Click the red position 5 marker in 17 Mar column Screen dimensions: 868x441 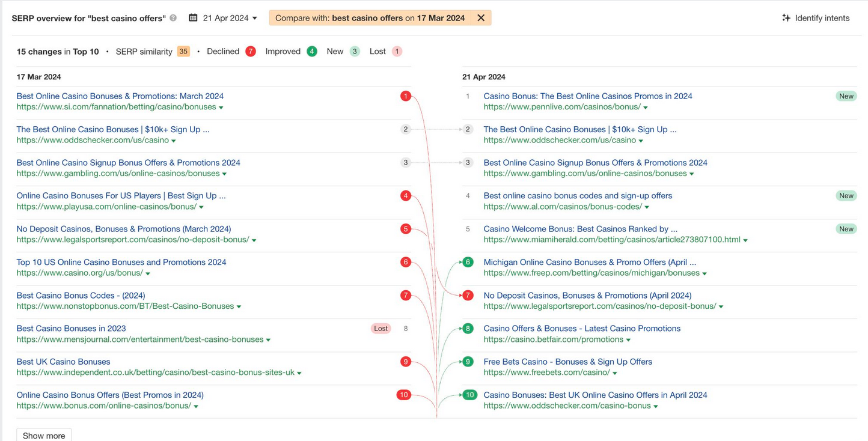(406, 229)
